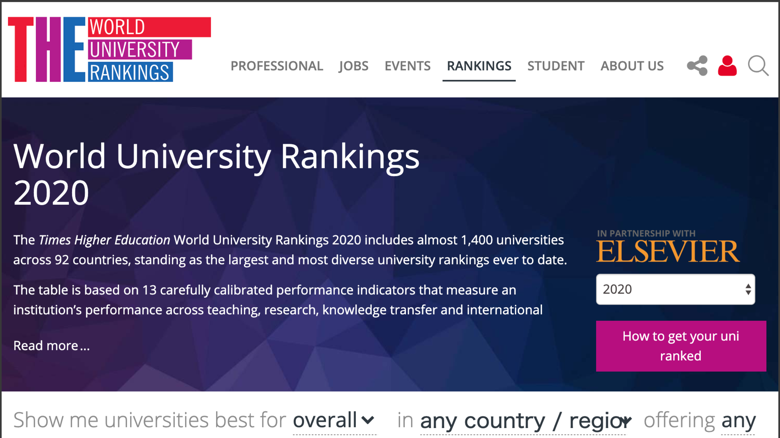Follow the 'Read more…' link
The width and height of the screenshot is (780, 438).
pyautogui.click(x=51, y=345)
